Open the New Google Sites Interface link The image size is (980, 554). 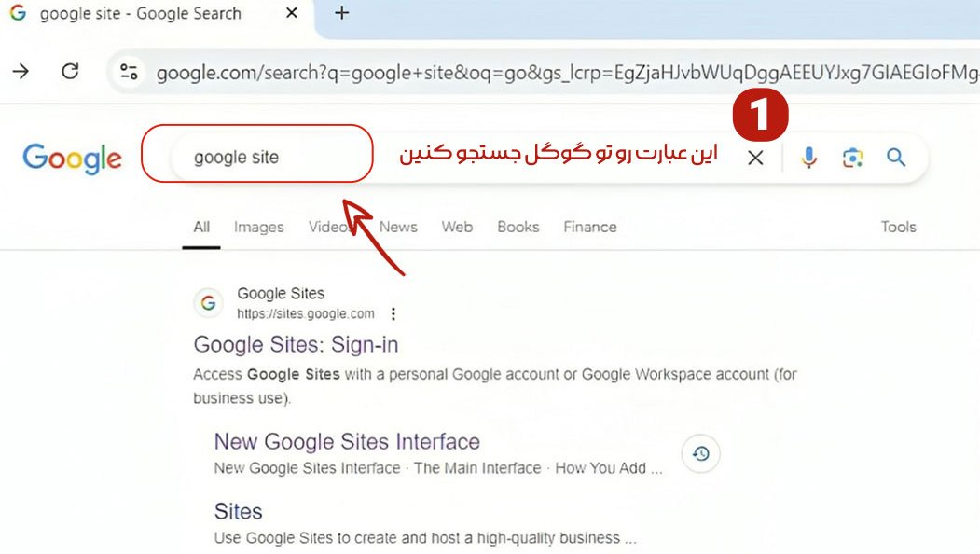pyautogui.click(x=347, y=442)
